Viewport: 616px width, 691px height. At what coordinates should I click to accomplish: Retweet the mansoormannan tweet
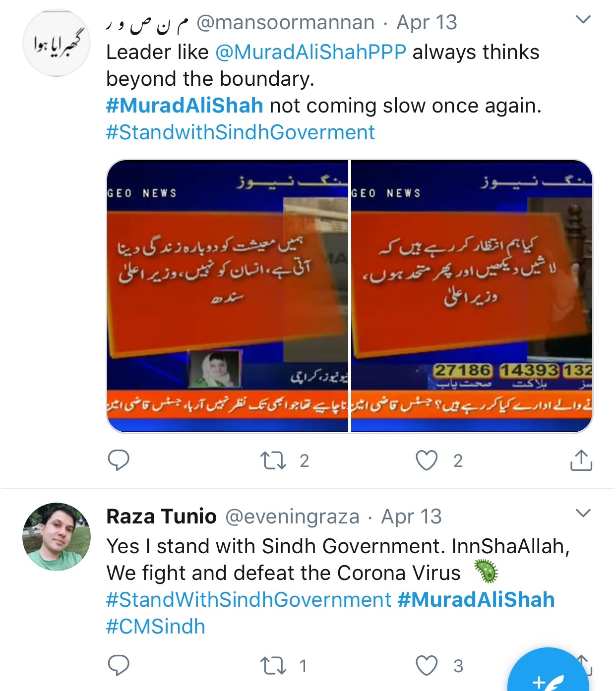tap(273, 461)
